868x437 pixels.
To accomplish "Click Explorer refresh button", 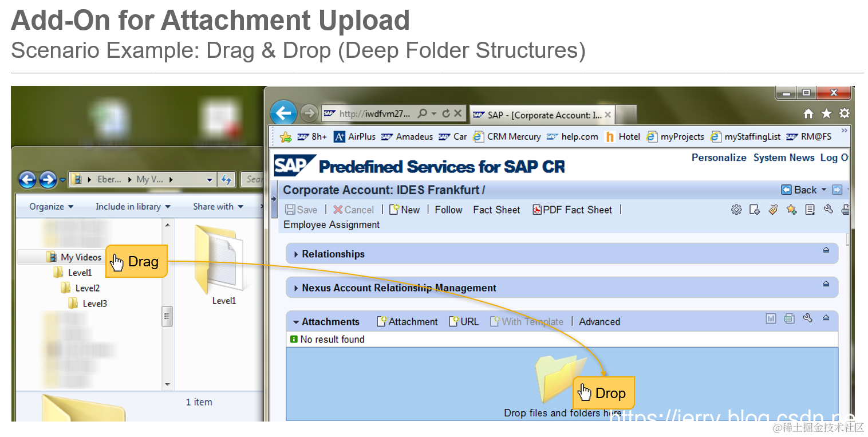I will pos(226,180).
